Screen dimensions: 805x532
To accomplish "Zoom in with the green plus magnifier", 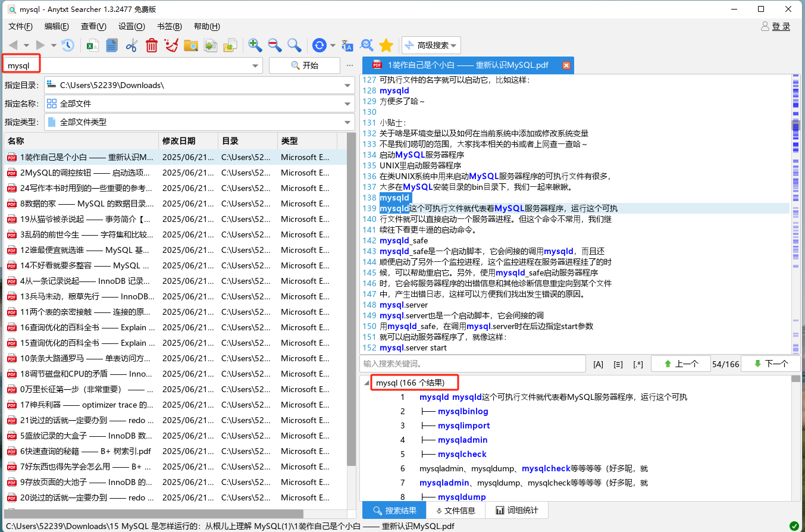I will [x=255, y=45].
